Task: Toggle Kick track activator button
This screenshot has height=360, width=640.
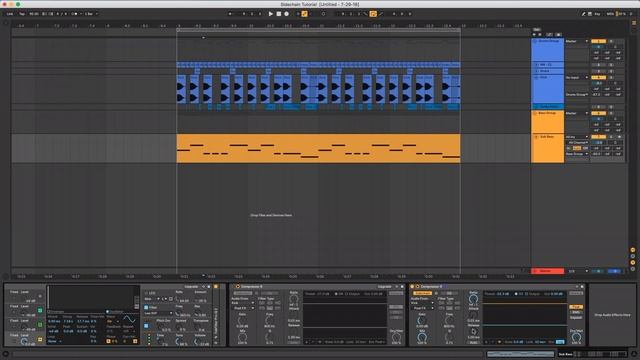Action: tap(598, 78)
